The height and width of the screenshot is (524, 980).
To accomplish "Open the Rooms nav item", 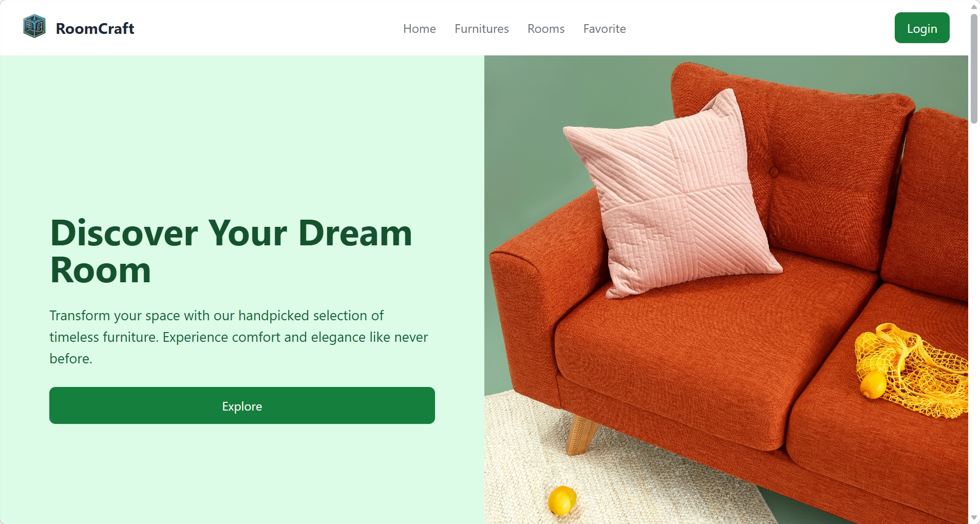I will tap(546, 29).
